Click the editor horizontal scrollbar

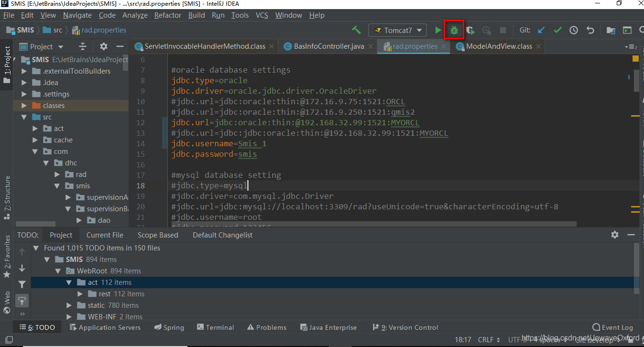[x=373, y=224]
